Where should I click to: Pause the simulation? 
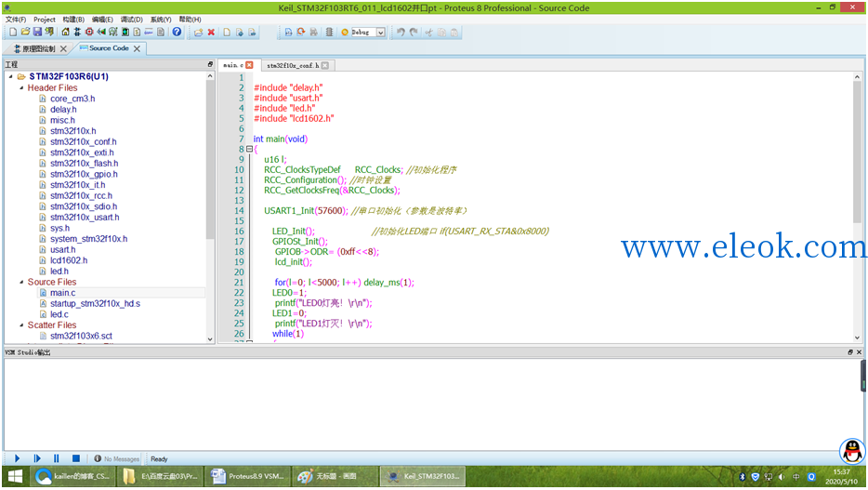[x=57, y=458]
